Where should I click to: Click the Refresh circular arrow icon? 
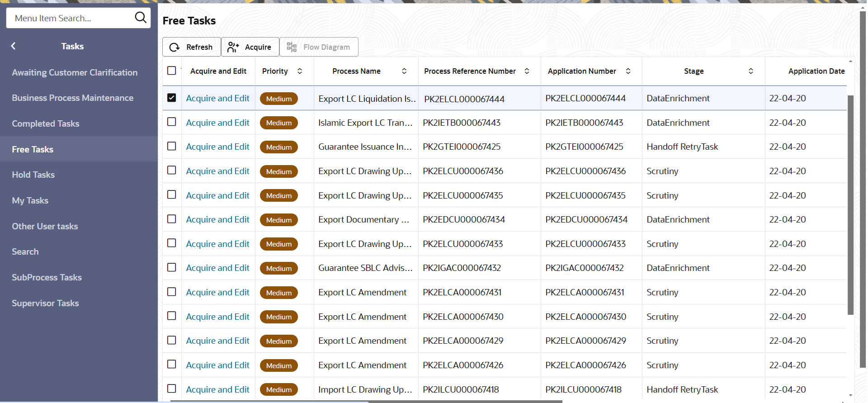(175, 47)
